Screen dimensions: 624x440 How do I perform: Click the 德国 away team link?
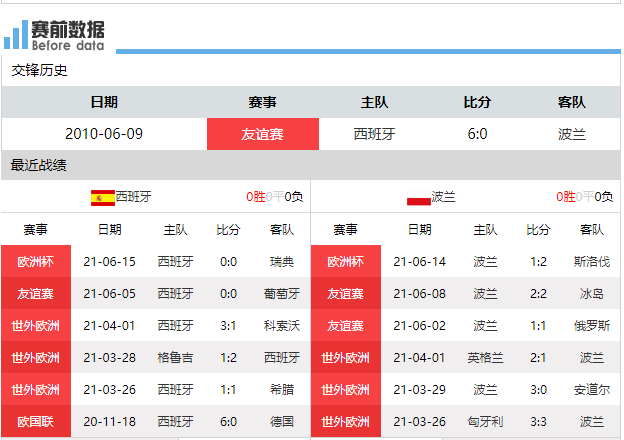click(x=282, y=422)
